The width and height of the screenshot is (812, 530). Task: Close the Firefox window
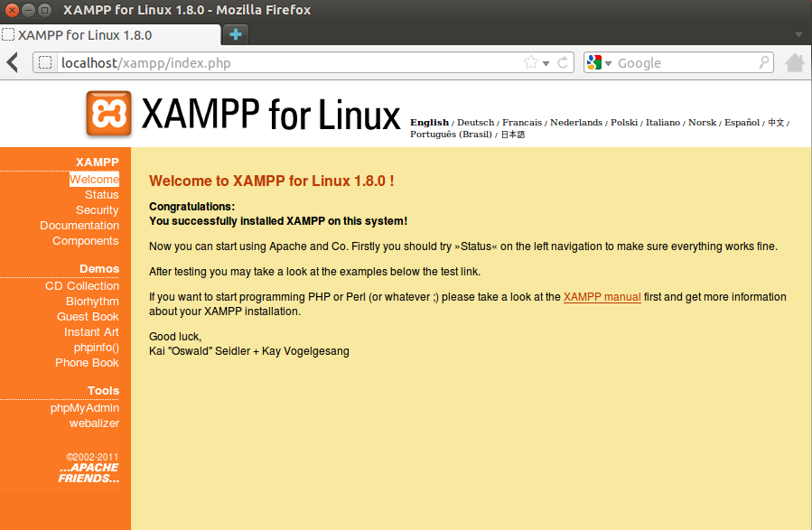(12, 10)
